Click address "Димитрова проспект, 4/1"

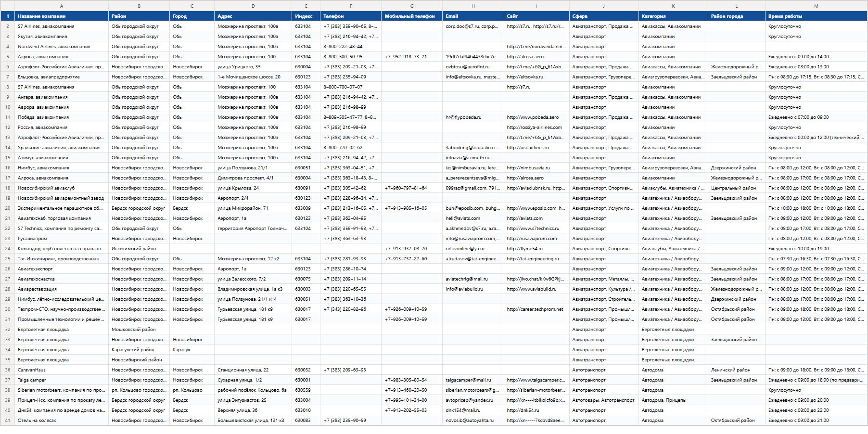[253, 178]
